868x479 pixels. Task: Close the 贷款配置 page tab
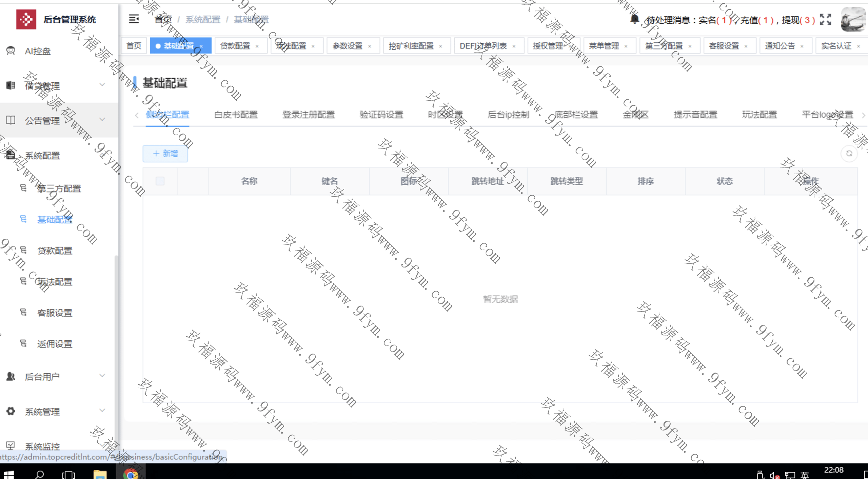point(257,46)
